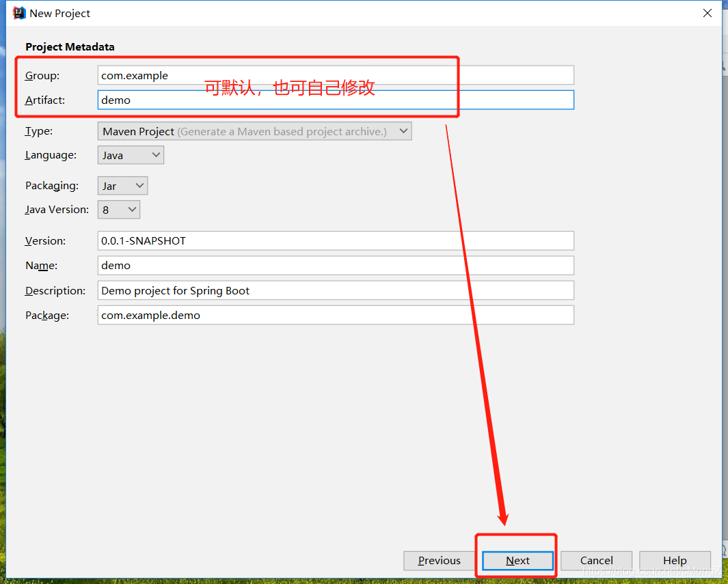Open Help for this dialog
Screen dimensions: 728x584
click(675, 560)
